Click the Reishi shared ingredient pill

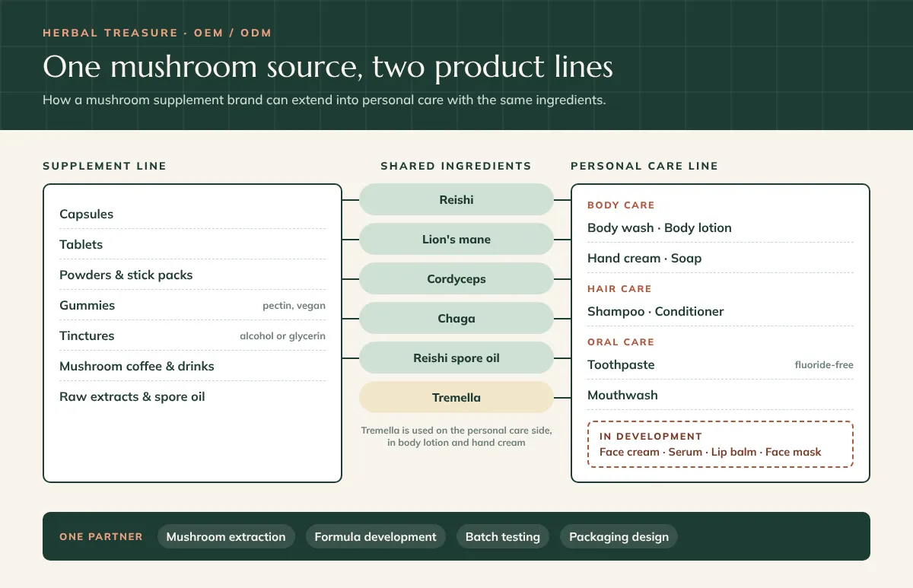click(456, 200)
